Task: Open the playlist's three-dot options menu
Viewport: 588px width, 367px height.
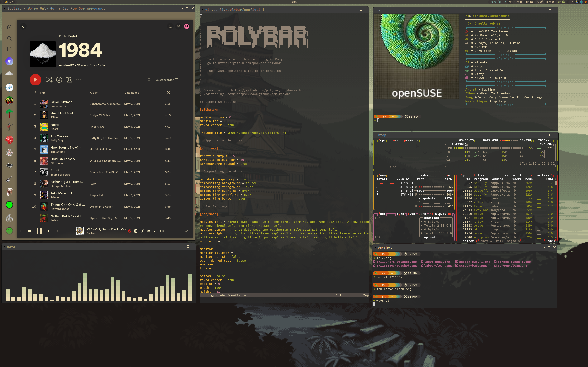Action: pyautogui.click(x=79, y=80)
